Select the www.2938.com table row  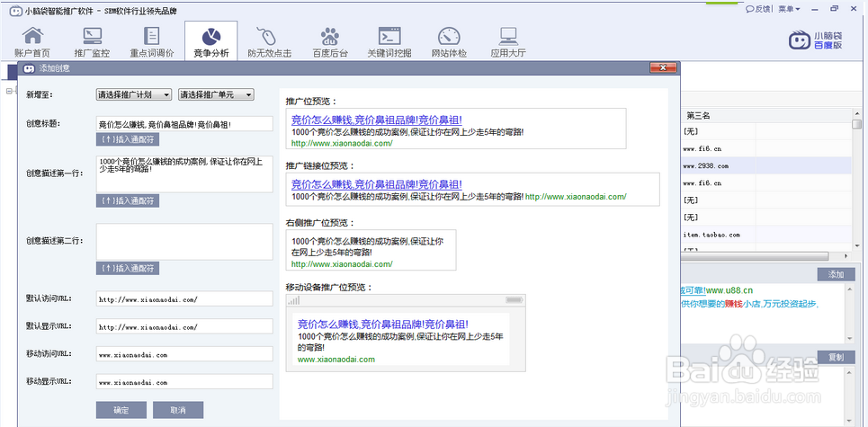tap(766, 165)
